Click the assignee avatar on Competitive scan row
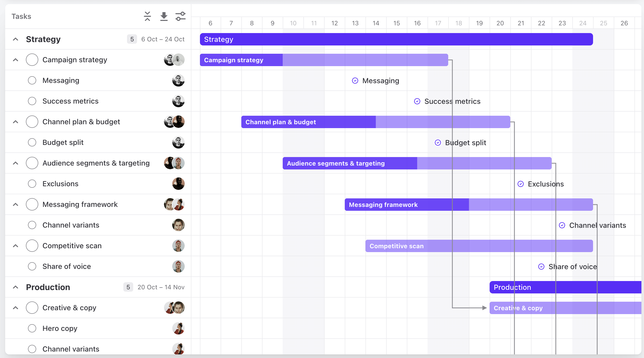644x358 pixels. 178,246
